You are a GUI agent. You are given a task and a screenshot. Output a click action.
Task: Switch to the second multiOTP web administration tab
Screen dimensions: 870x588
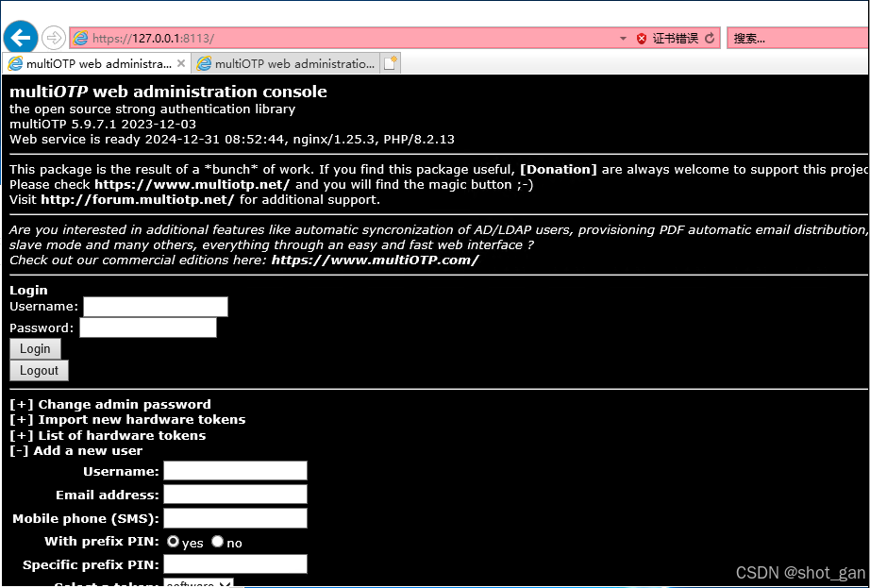286,64
